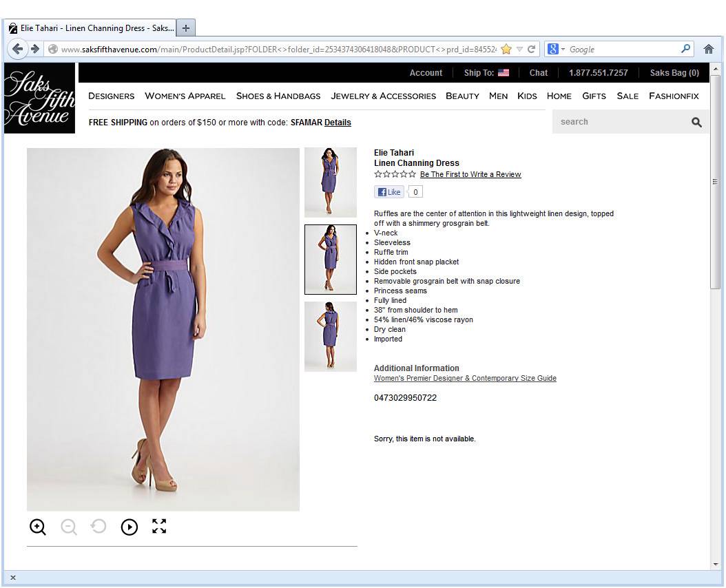Click the "Ship To:" label
726x588 pixels.
point(479,73)
